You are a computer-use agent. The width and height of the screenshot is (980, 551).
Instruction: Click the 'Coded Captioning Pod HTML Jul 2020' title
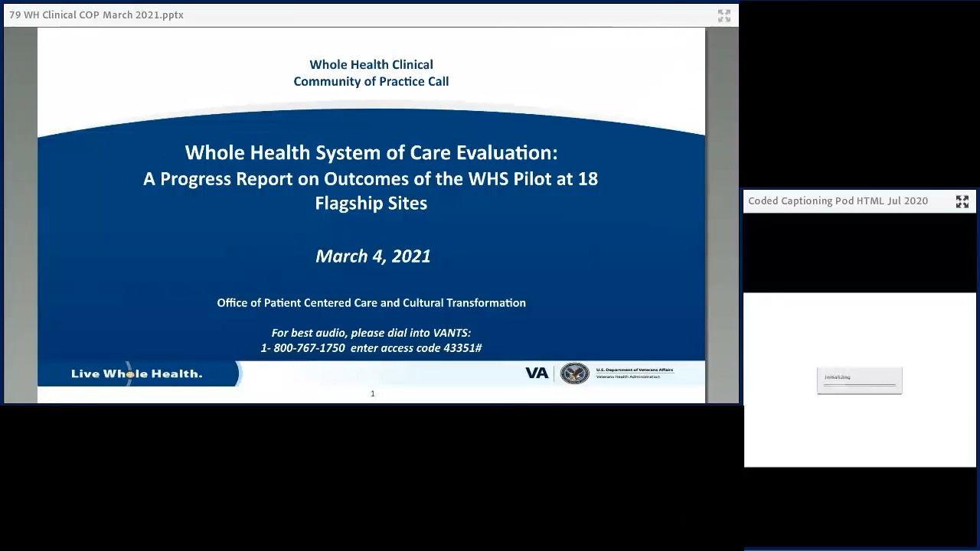coord(838,201)
